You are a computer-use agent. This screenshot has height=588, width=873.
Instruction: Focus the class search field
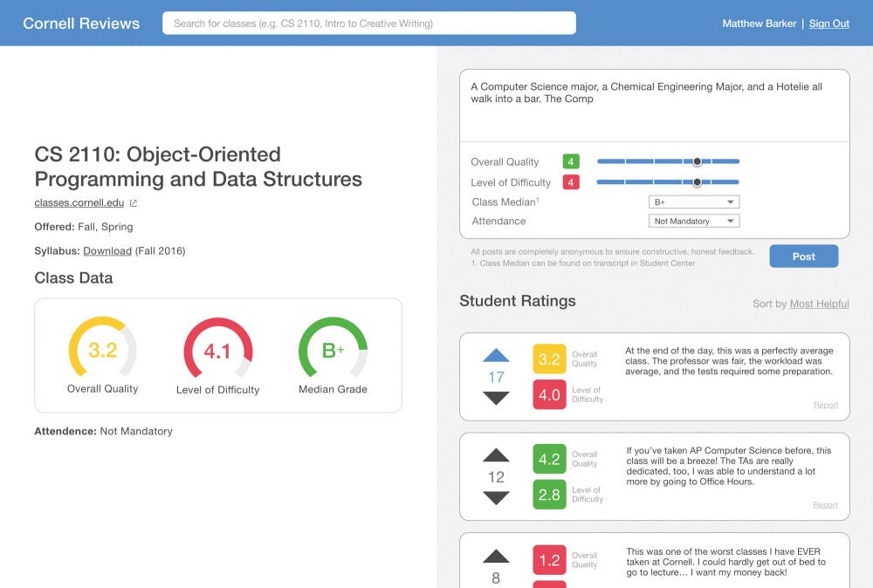(x=368, y=24)
